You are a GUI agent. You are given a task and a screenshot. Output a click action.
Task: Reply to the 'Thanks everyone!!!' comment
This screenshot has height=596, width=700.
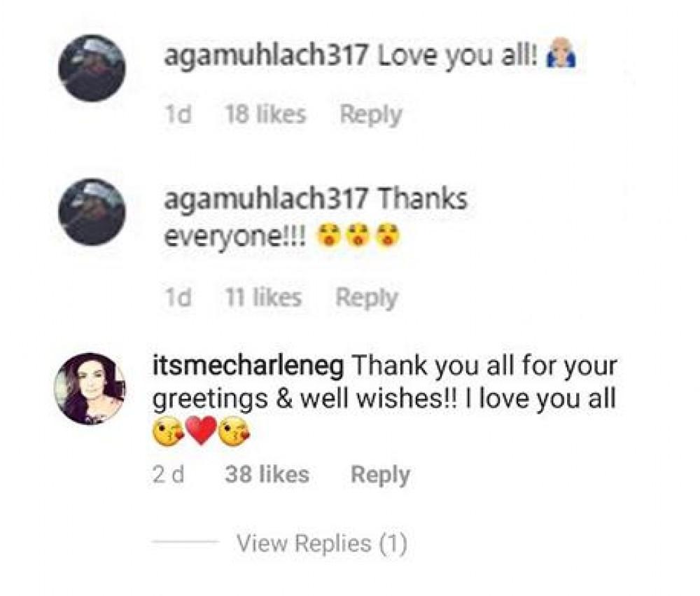367,298
